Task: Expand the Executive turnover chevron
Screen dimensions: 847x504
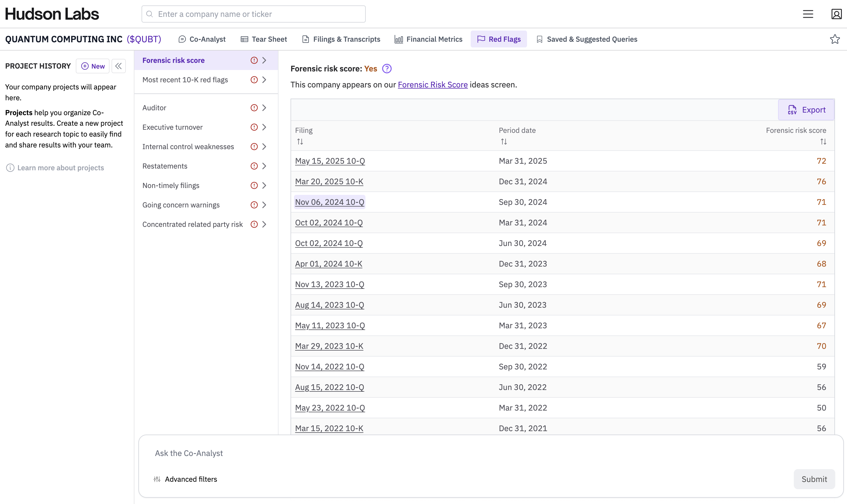Action: 264,127
